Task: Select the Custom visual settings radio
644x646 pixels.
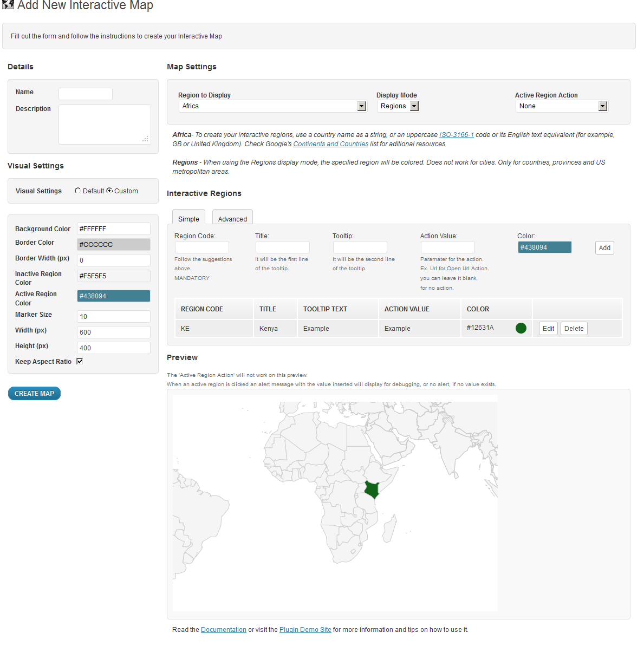Action: tap(109, 191)
